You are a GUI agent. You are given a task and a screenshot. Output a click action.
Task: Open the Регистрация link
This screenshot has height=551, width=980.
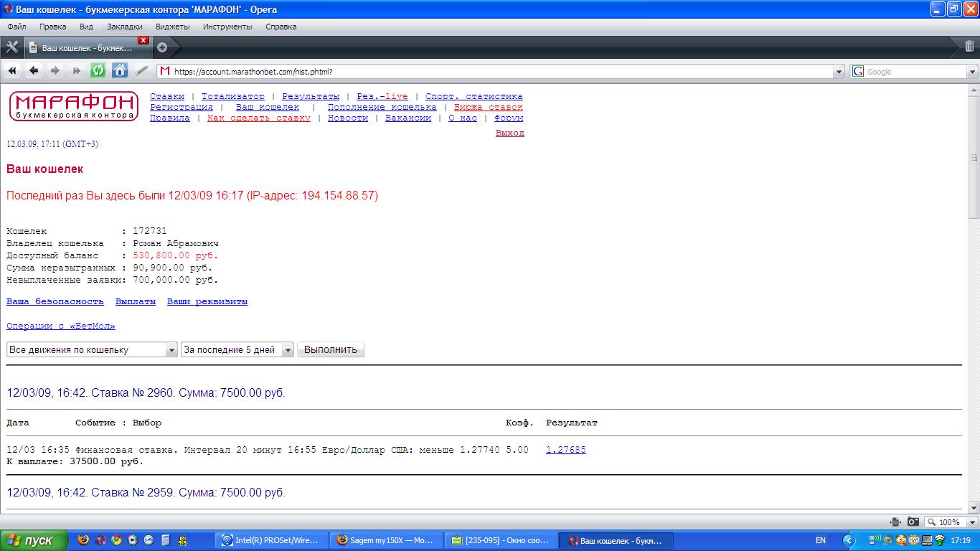pyautogui.click(x=182, y=107)
